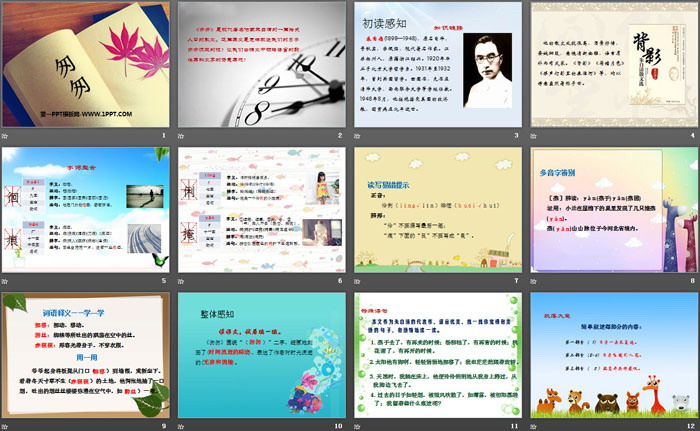The width and height of the screenshot is (700, 431).
Task: Click the transition star icon under slide 3
Action: click(359, 135)
